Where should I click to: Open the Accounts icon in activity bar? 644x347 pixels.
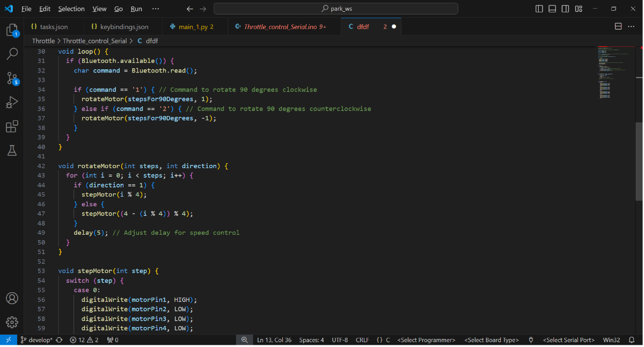click(12, 299)
